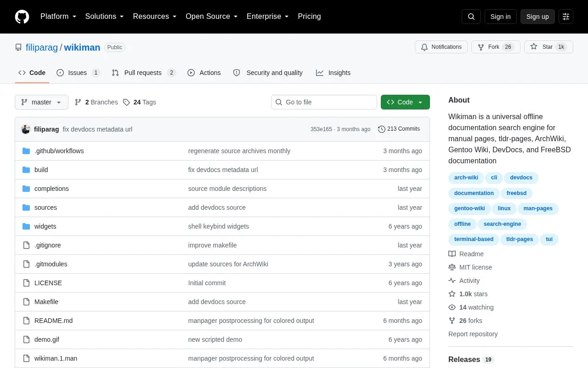Expand the Enterprise menu
Viewport: 588px width, 368px height.
(267, 17)
